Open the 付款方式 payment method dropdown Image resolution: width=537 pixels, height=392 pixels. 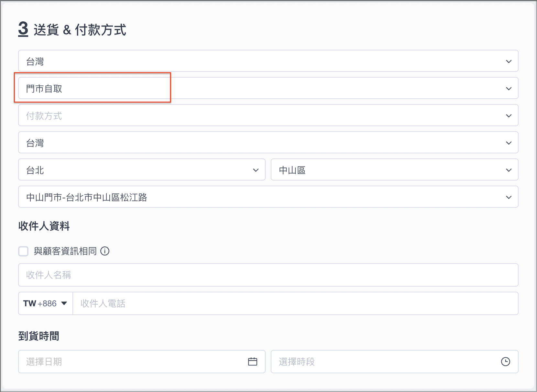point(268,115)
